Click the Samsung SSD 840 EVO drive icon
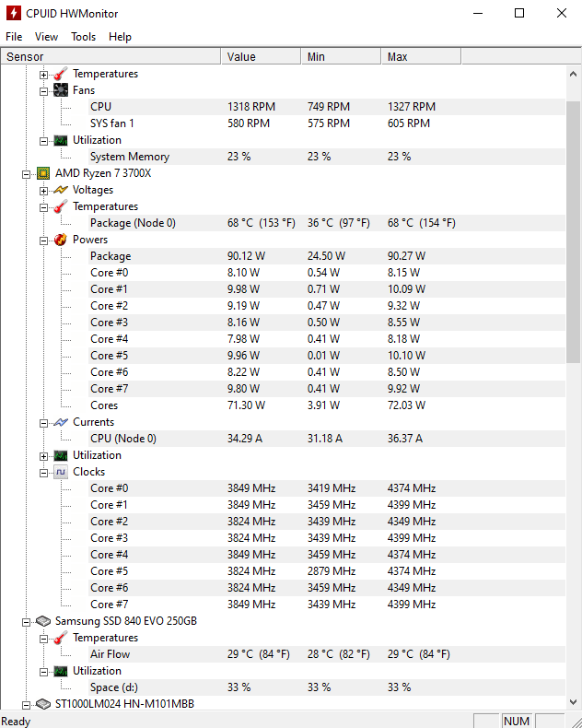 [x=43, y=621]
